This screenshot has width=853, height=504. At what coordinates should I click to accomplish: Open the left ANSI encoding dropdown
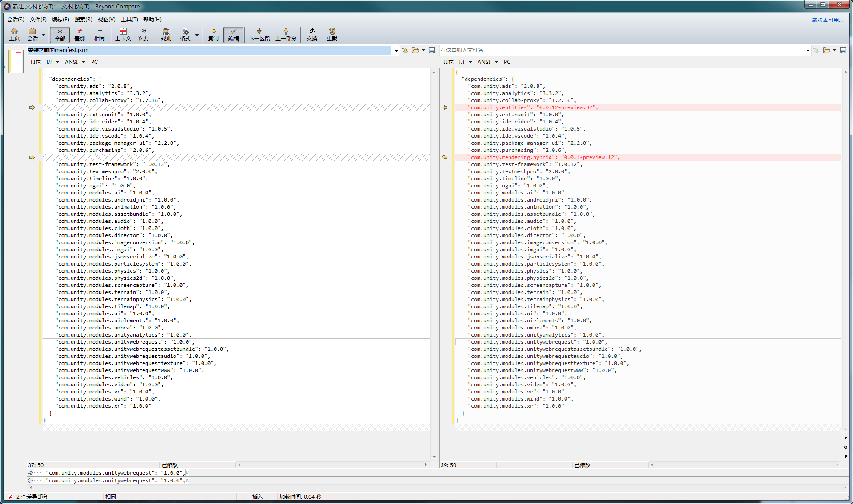point(75,62)
